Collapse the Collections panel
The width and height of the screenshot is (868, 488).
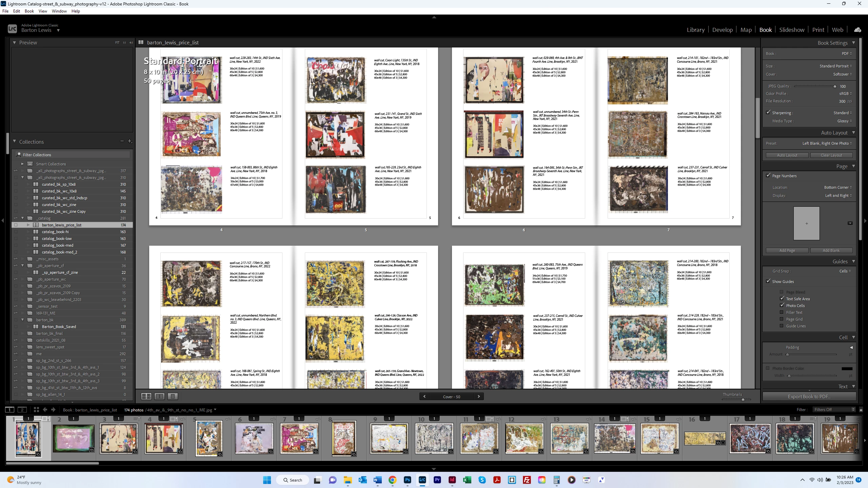pos(15,142)
